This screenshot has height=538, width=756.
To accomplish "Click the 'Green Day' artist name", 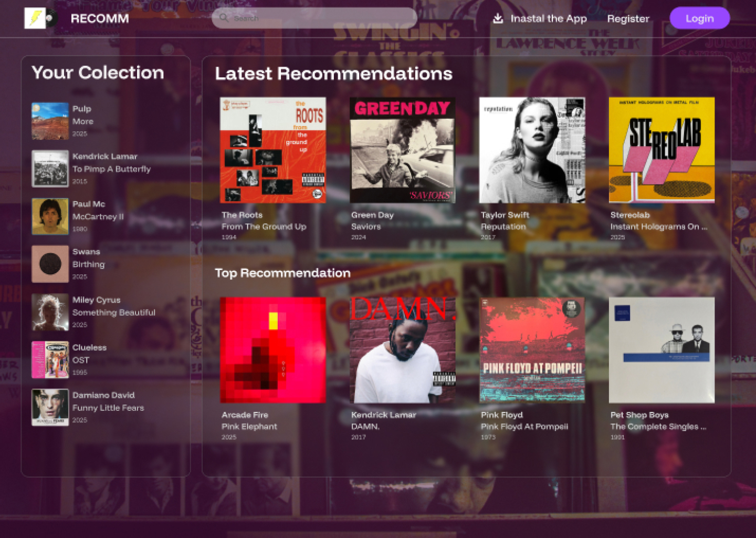I will [x=372, y=215].
